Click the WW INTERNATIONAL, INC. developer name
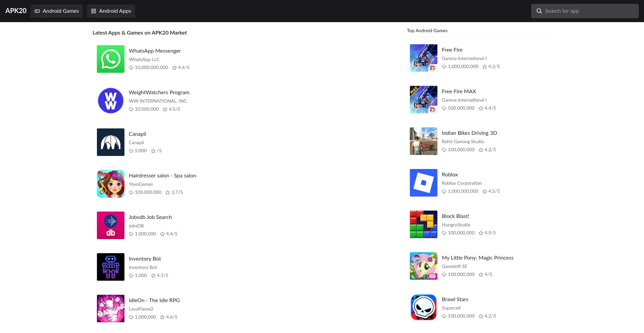Screen dimensions: 644x333 pyautogui.click(x=158, y=101)
